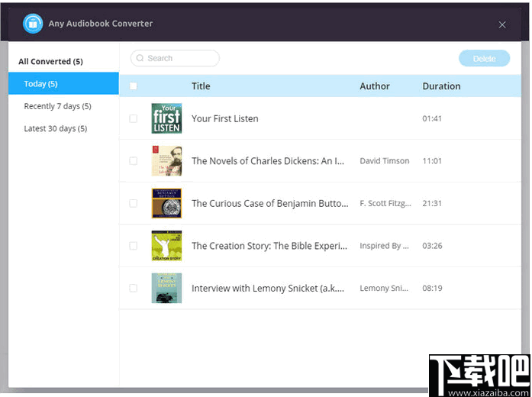532x397 pixels.
Task: Click the Benjamin Button cover thumbnail
Action: point(166,203)
